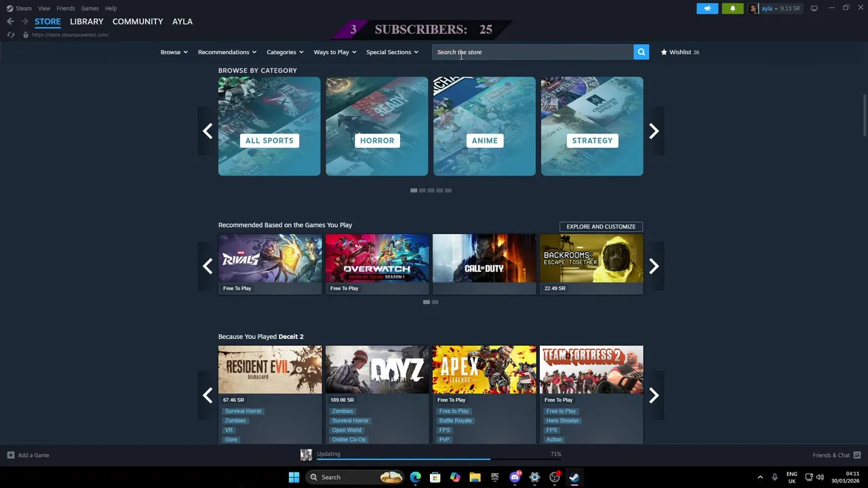Expand the Browse dropdown
This screenshot has width=868, height=488.
pos(174,52)
